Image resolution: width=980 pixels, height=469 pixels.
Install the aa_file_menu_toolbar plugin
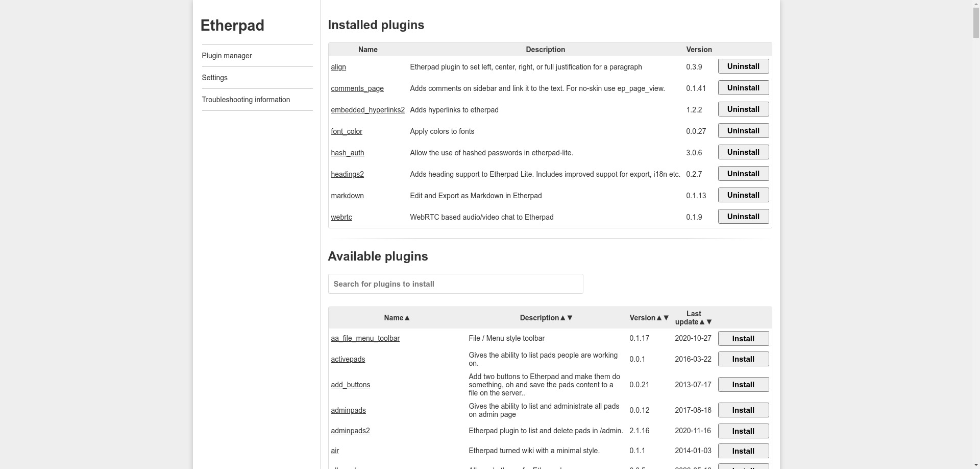[x=743, y=339]
